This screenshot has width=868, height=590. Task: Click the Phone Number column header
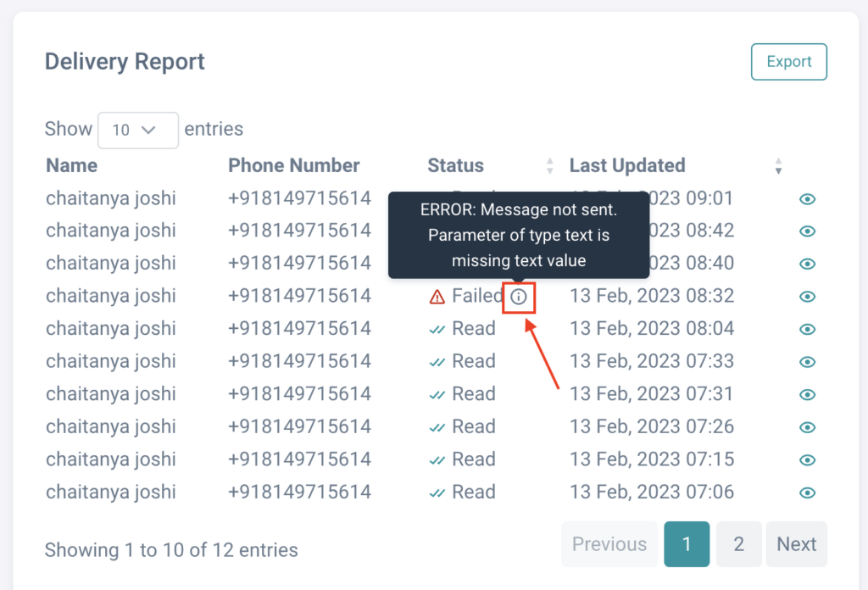pyautogui.click(x=294, y=165)
